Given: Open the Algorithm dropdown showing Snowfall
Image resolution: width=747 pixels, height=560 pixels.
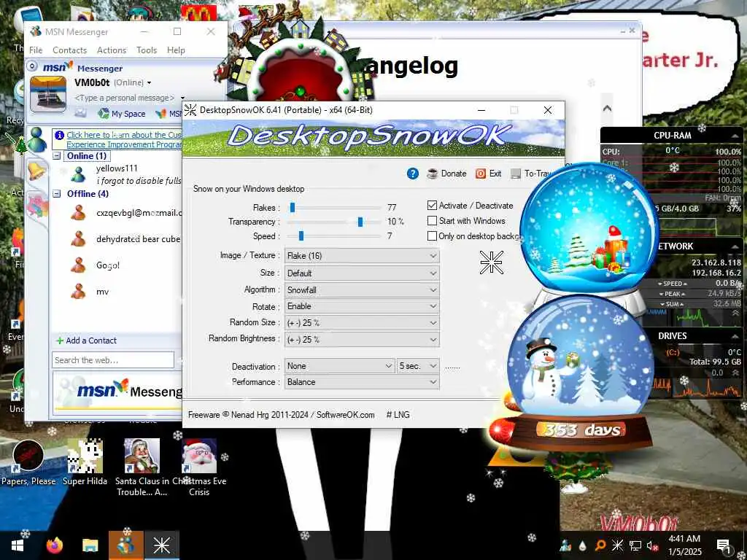Looking at the screenshot, I should click(362, 290).
